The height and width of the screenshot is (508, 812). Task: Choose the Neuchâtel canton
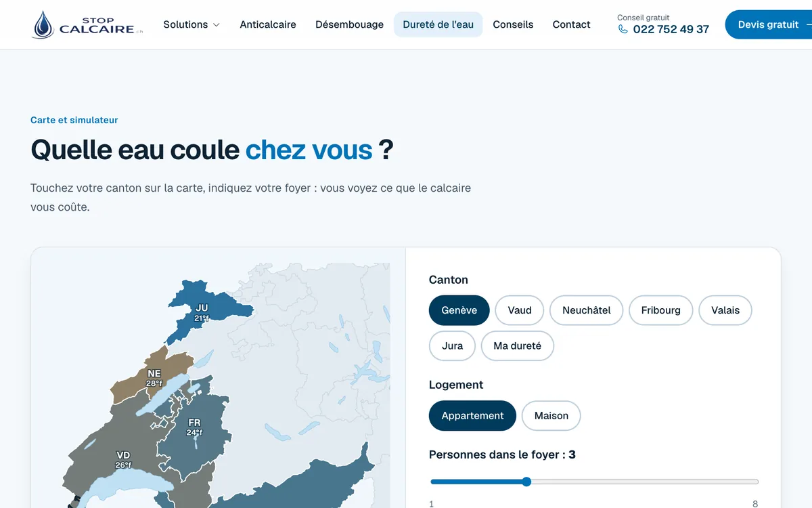[x=587, y=310]
